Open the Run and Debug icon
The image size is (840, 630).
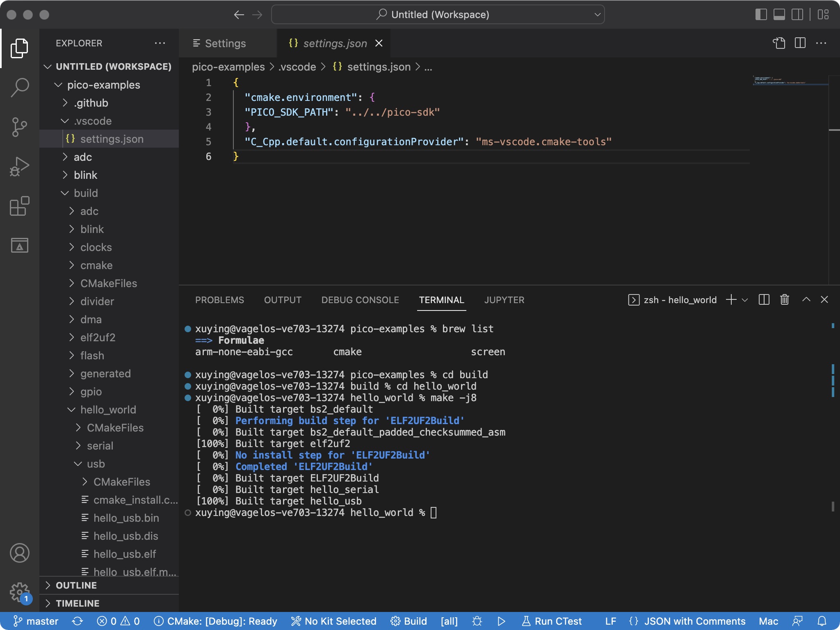(19, 166)
